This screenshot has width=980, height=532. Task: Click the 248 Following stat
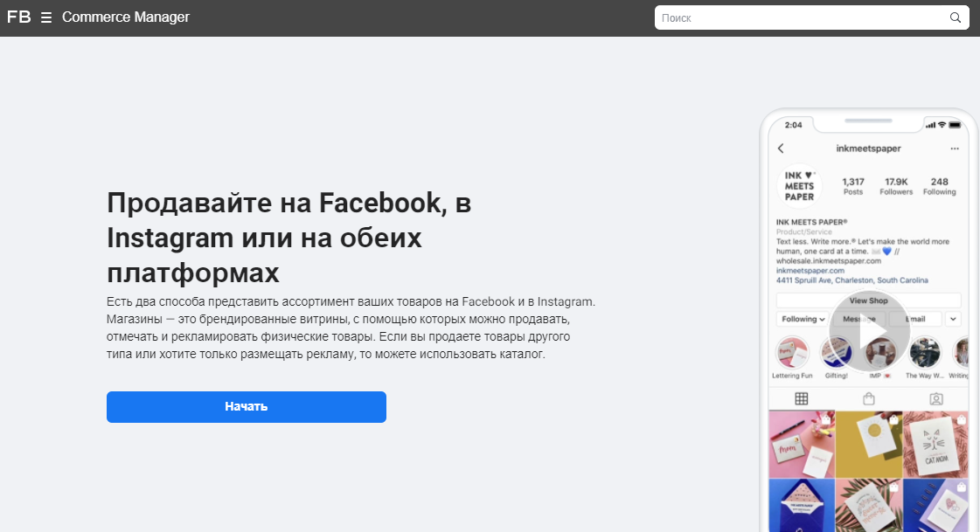[940, 186]
